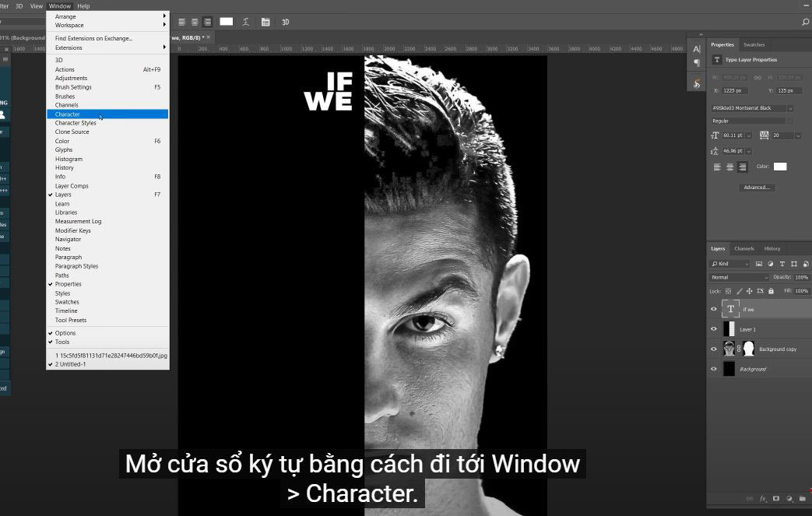The image size is (812, 516).
Task: Add a layer mask icon
Action: 775,498
